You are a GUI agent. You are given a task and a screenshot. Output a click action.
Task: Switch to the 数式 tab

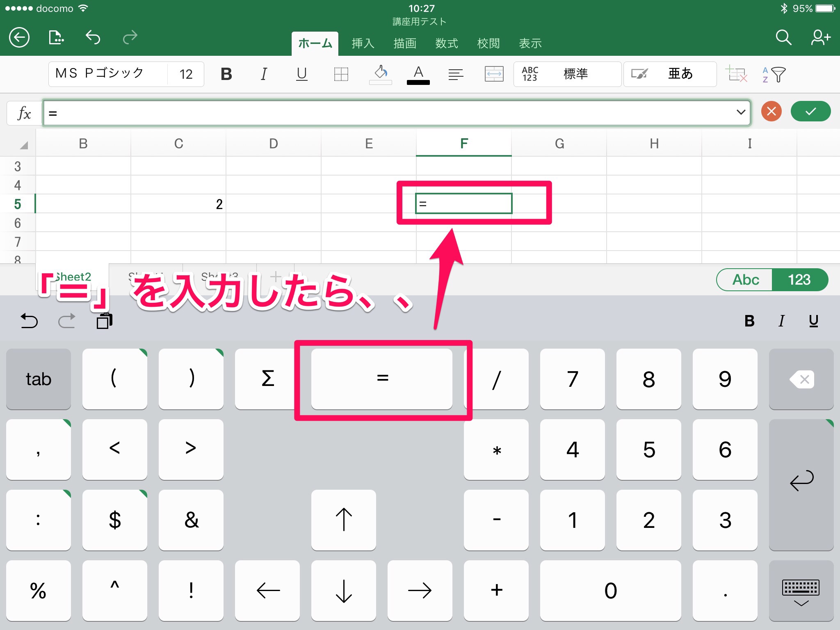(447, 43)
